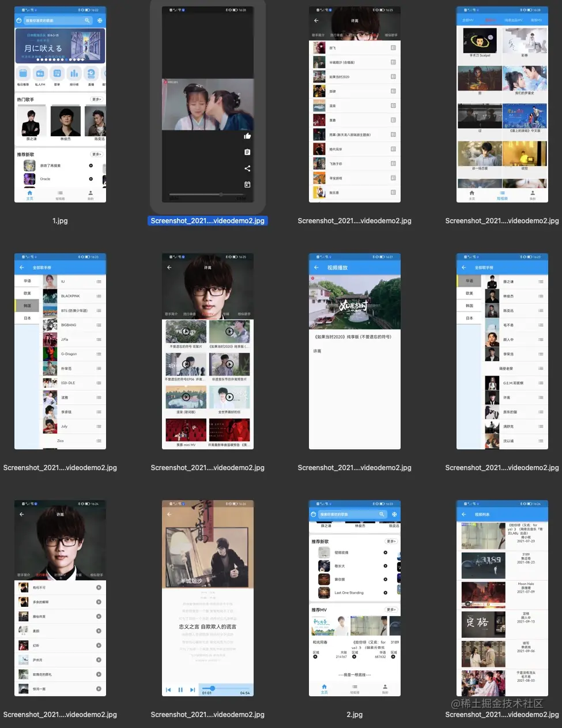Click the 如果当时 video frame in the 视频播放 thumbnail
The height and width of the screenshot is (728, 562).
pos(354,302)
